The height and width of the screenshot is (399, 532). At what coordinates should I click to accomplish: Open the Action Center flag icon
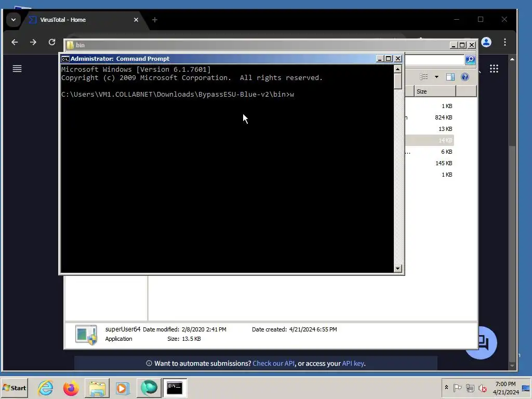pos(457,388)
